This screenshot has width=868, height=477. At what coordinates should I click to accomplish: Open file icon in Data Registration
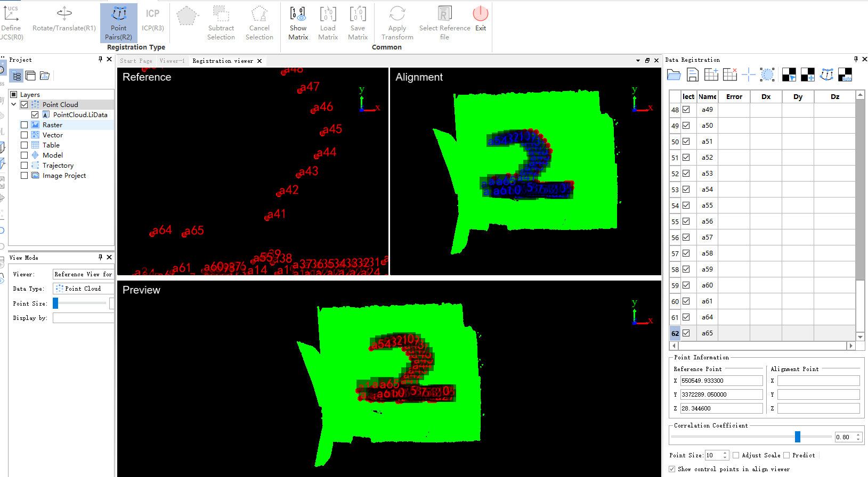click(x=674, y=75)
